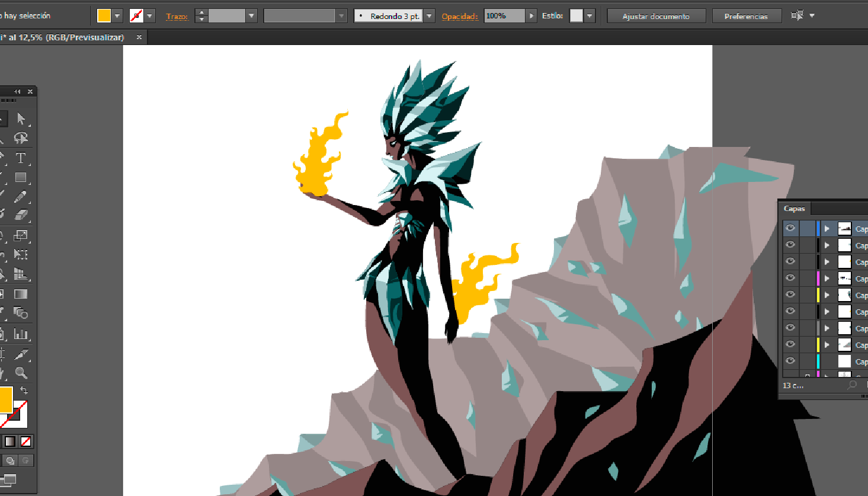868x496 pixels.
Task: Click the Ajustar documento button
Action: pos(656,16)
